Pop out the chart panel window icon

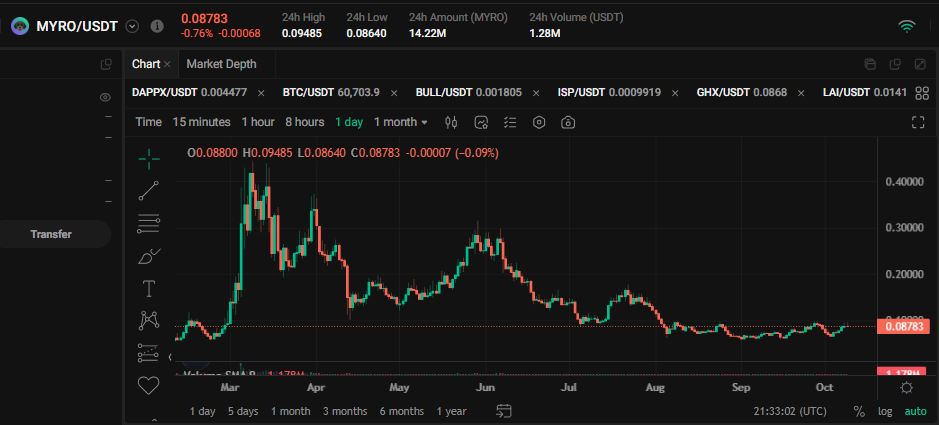[895, 64]
